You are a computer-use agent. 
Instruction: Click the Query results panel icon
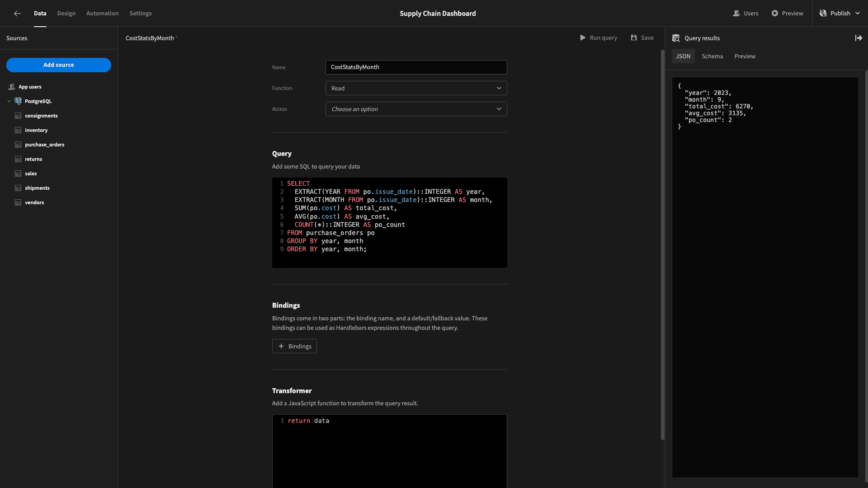point(676,38)
